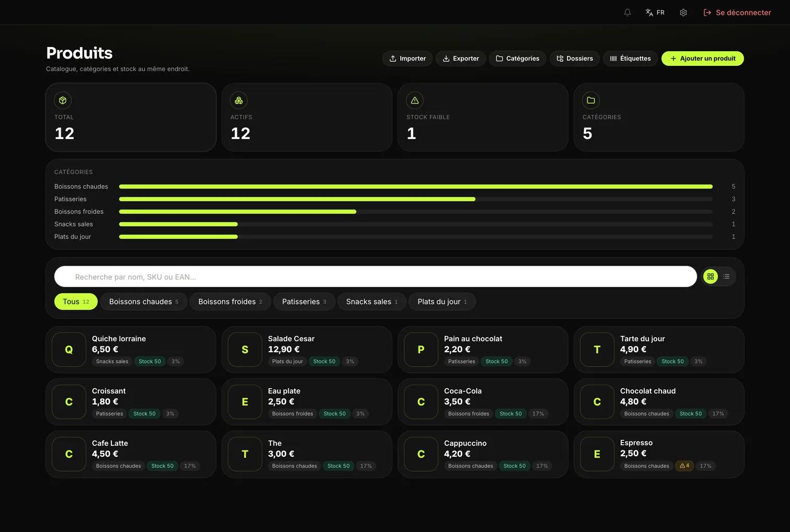Open the Quiche lorraine product card
The height and width of the screenshot is (532, 790).
[131, 350]
